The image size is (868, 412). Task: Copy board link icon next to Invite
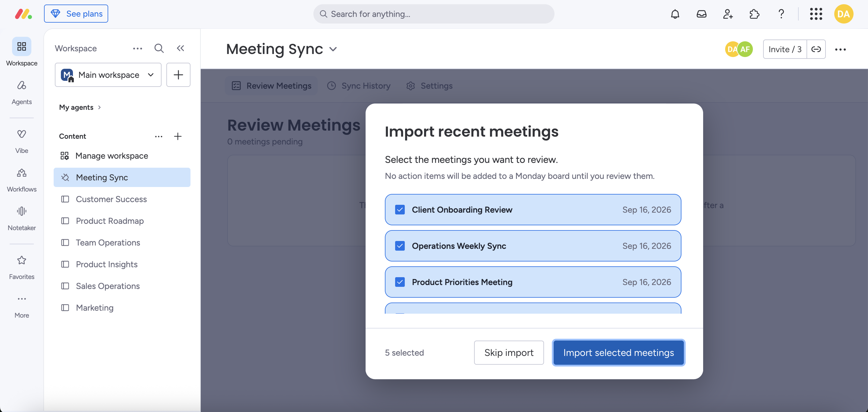point(816,49)
